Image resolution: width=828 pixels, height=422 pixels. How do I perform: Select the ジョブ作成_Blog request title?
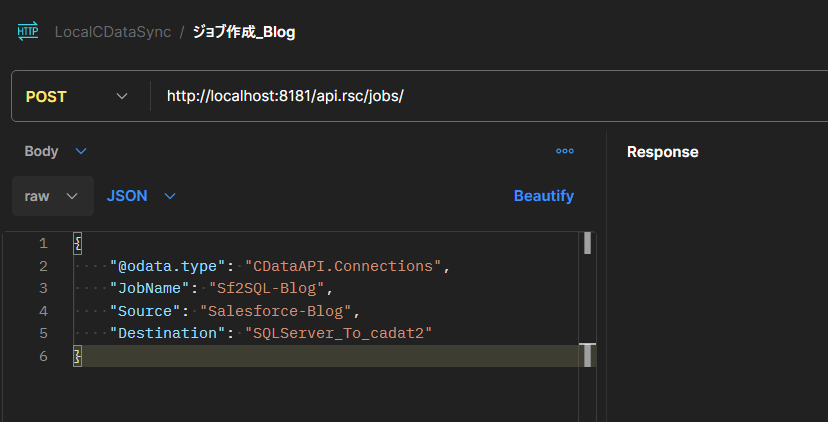coord(244,32)
